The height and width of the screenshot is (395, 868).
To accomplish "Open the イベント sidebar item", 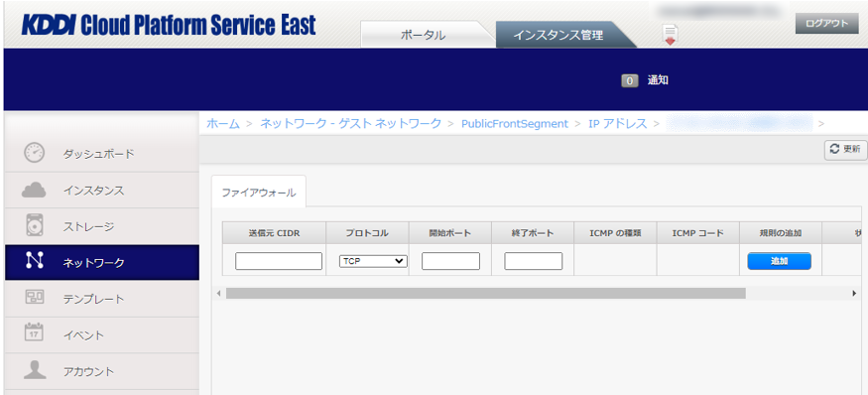I will coord(101,335).
